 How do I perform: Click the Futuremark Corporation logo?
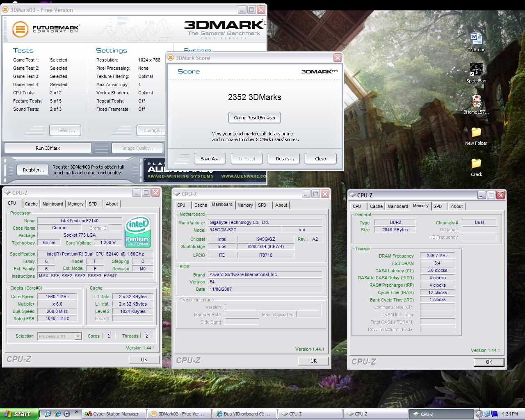[x=46, y=29]
